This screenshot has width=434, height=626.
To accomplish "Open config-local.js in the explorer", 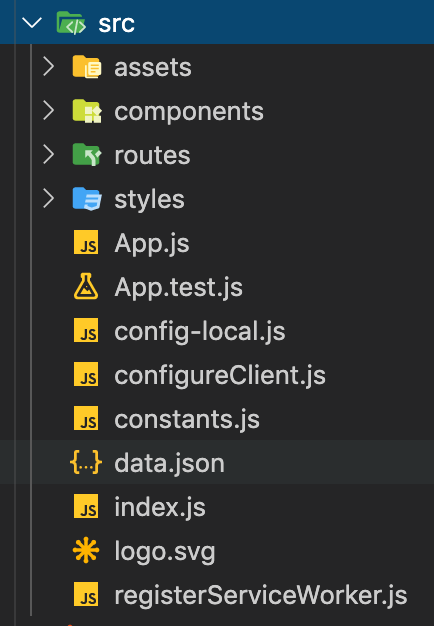I will point(200,331).
